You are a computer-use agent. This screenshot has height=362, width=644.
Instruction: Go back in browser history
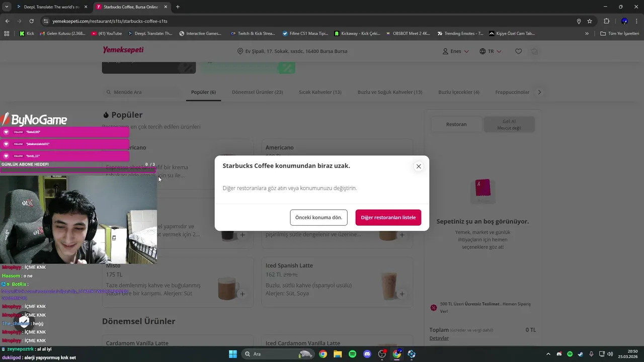(7, 21)
